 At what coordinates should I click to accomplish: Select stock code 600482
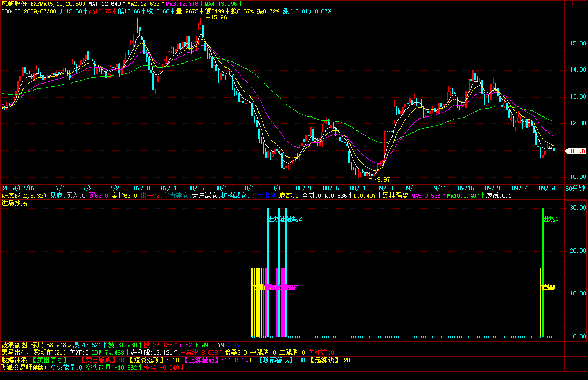11,11
